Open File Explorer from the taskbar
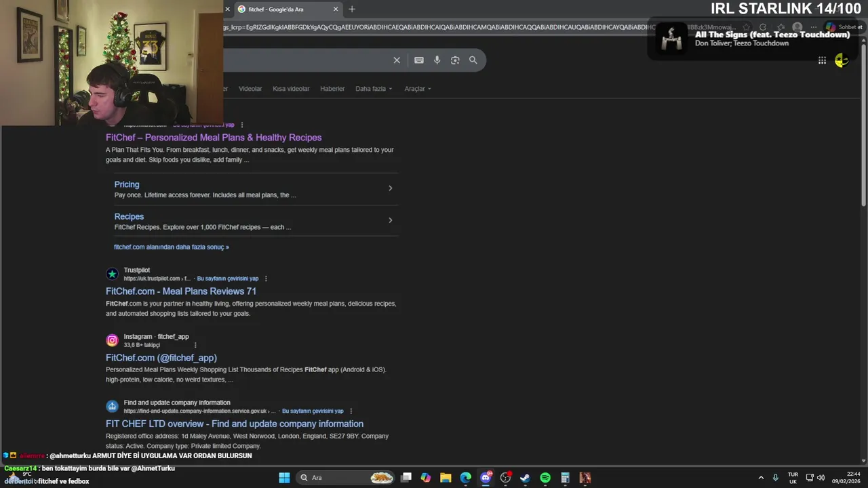The image size is (868, 488). click(x=446, y=478)
